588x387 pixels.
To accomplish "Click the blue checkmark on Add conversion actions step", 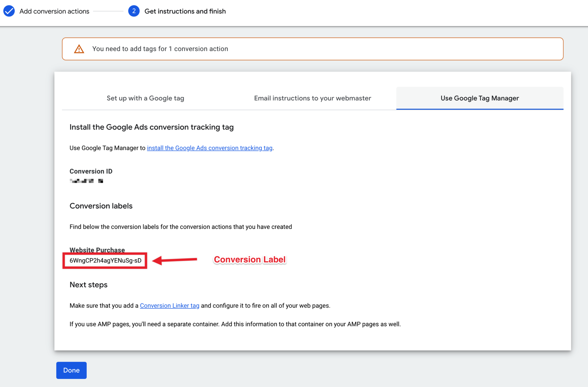I will 9,11.
